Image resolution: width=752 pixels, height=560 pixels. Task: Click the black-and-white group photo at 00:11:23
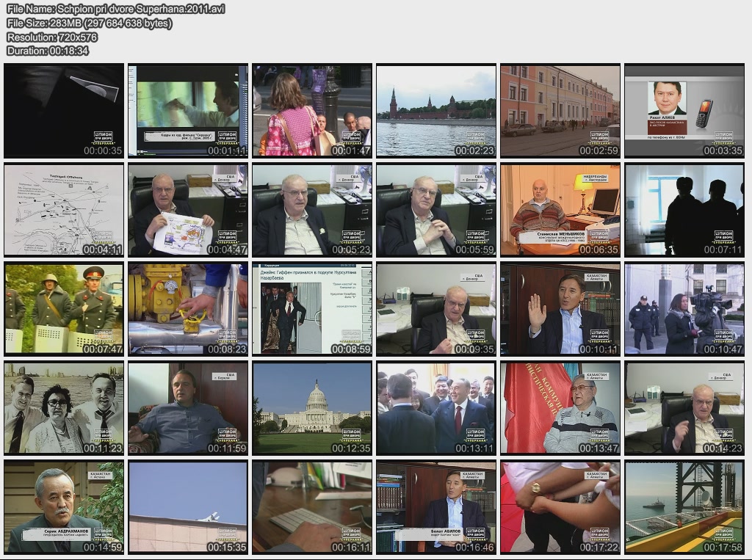coord(64,407)
